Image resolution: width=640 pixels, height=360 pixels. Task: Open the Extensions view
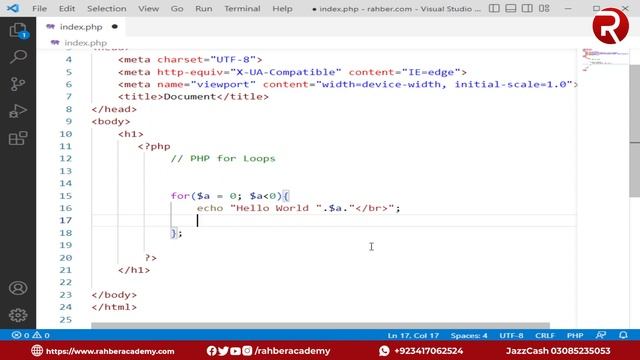point(18,138)
